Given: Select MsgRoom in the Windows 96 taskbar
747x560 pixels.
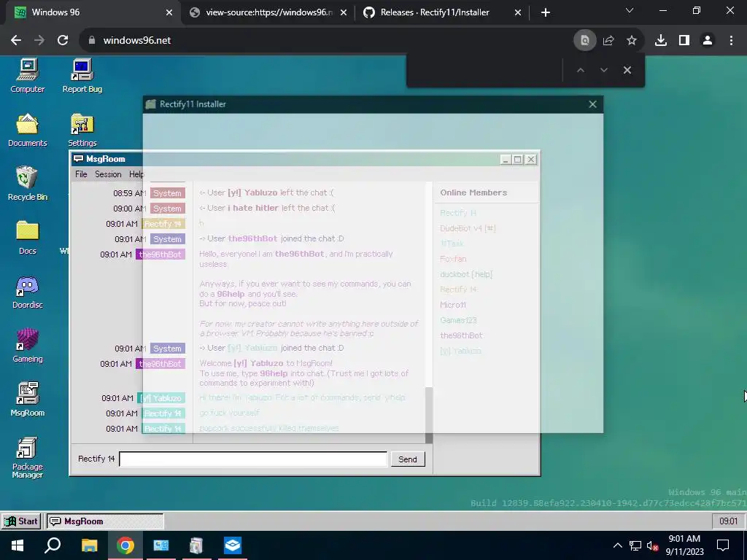Looking at the screenshot, I should (x=105, y=521).
